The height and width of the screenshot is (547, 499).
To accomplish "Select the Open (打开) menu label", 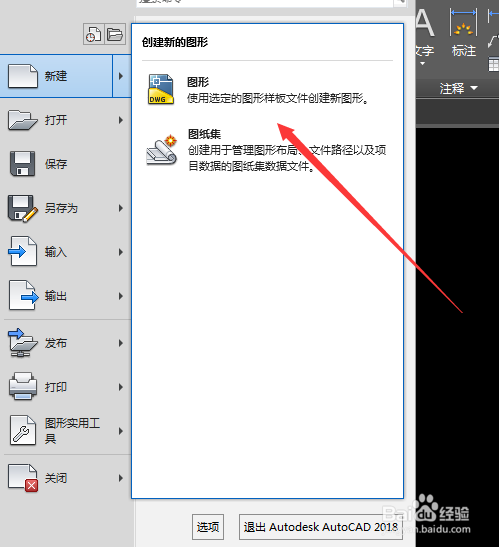I will click(56, 120).
